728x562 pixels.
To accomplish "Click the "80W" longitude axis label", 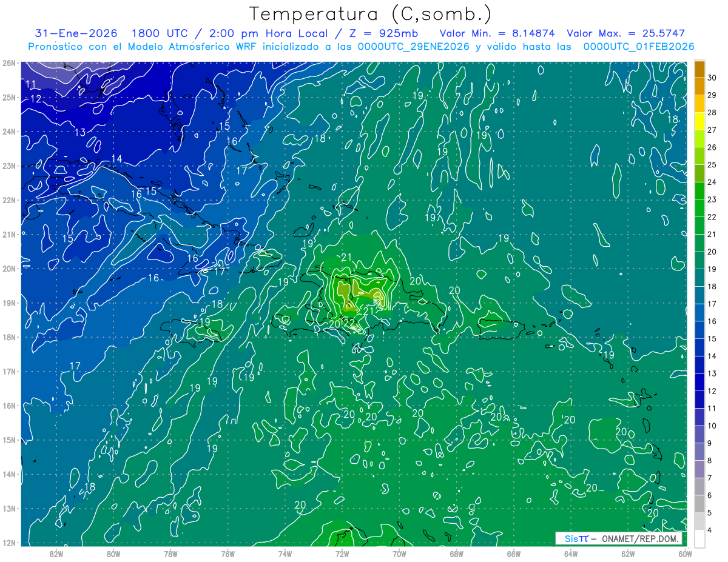I will [x=113, y=554].
